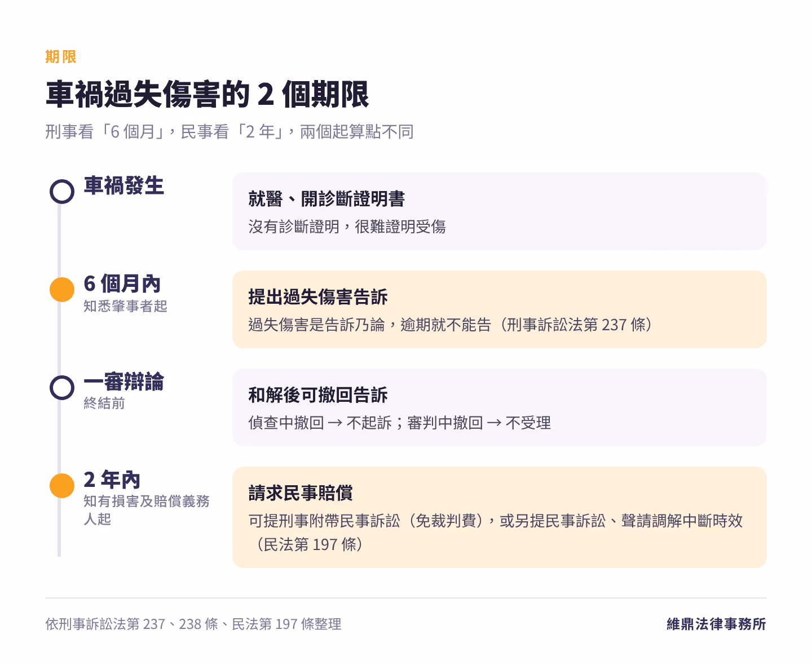This screenshot has height=665, width=812.
Task: Click the 終結前 caption
Action: [x=104, y=403]
